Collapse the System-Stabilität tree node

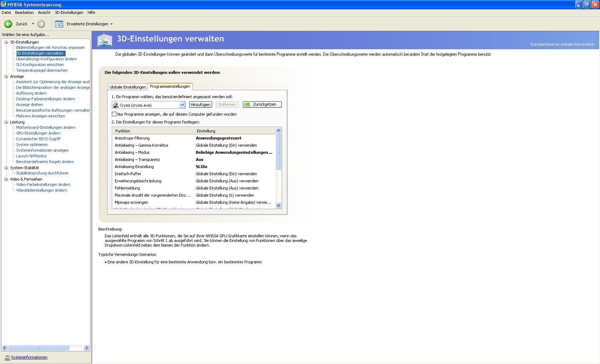tap(6, 168)
